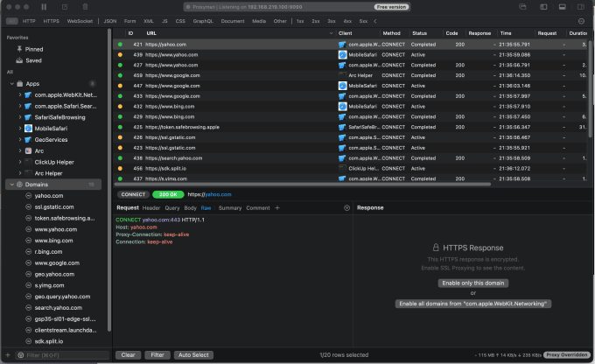Toggle the 4xx status filter
595x364 pixels.
[347, 21]
